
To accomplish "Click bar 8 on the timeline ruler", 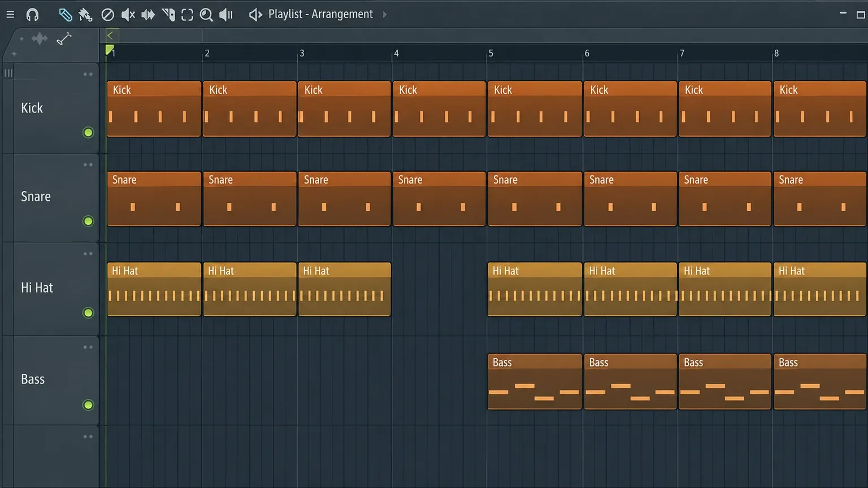I will click(776, 53).
